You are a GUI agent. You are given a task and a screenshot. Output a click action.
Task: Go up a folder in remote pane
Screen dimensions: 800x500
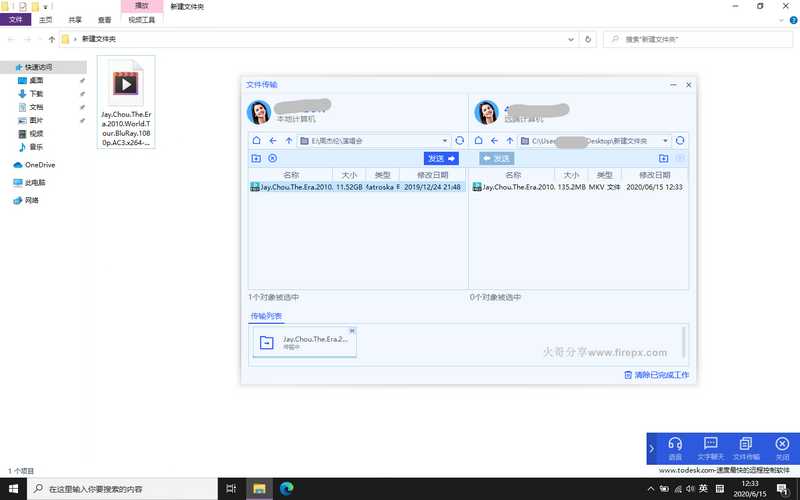coord(510,141)
